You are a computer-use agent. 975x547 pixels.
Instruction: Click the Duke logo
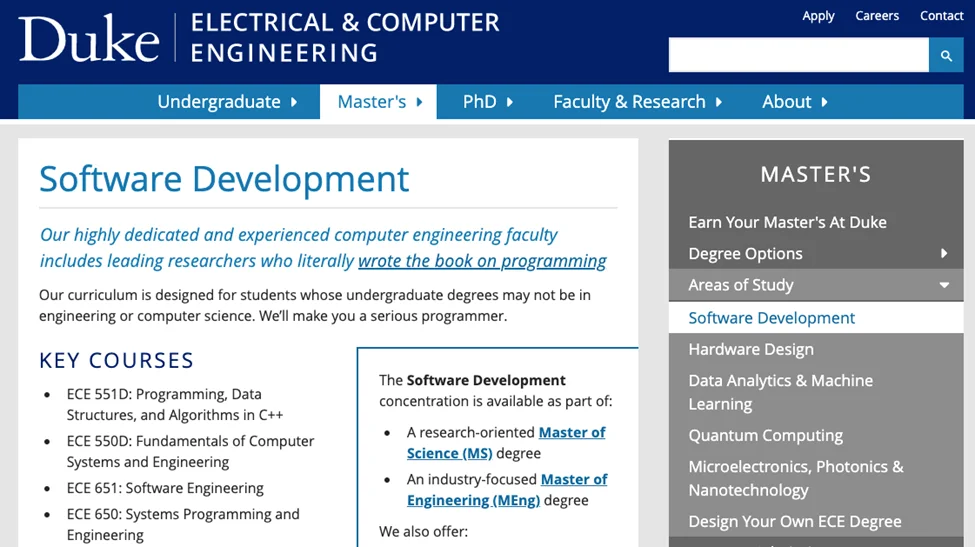click(89, 39)
